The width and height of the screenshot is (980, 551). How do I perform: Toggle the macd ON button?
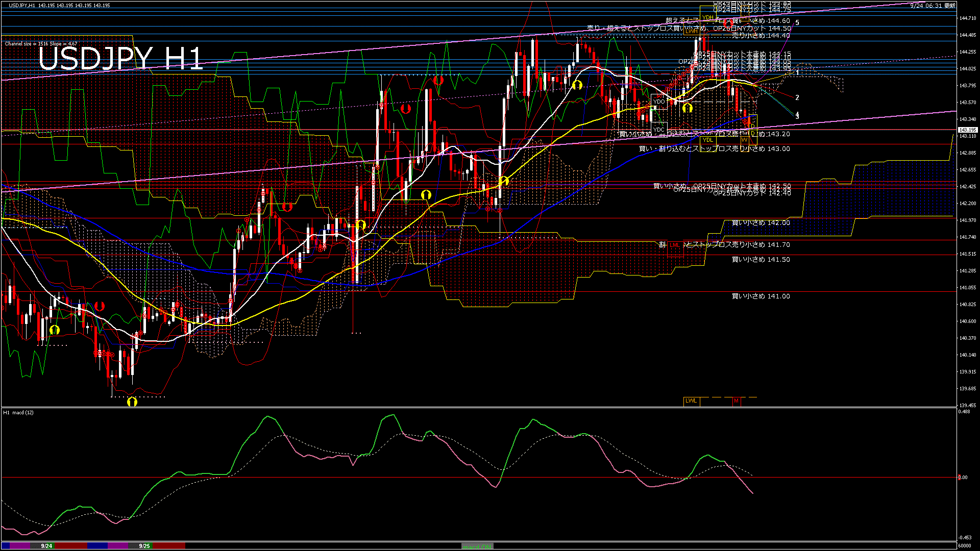[x=477, y=546]
